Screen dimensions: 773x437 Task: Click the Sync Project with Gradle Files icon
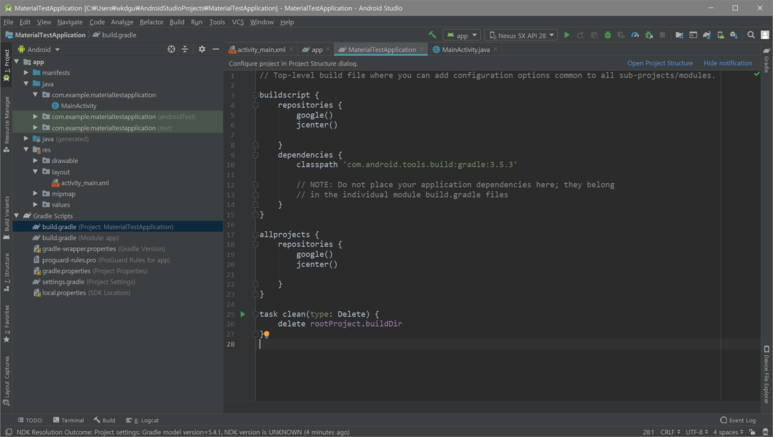coord(706,35)
